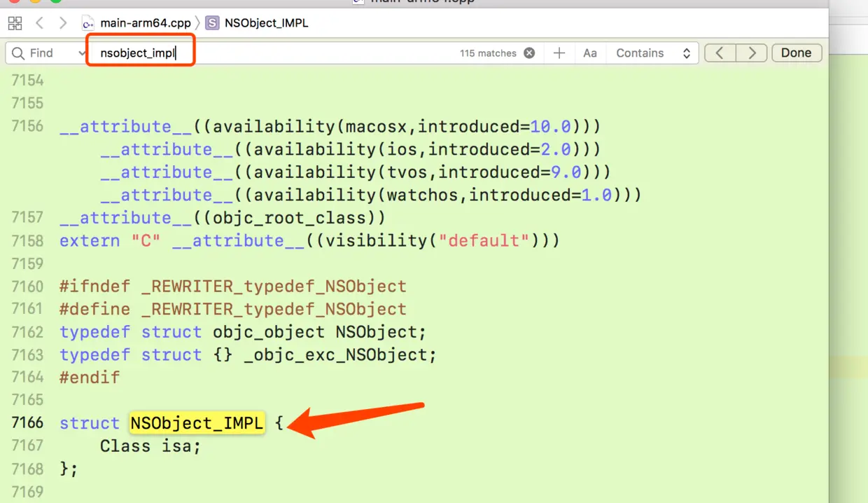Screen dimensions: 868x503
Task: Click the #ifndef _REWRITER_typedef_NSObject line
Action: point(233,287)
